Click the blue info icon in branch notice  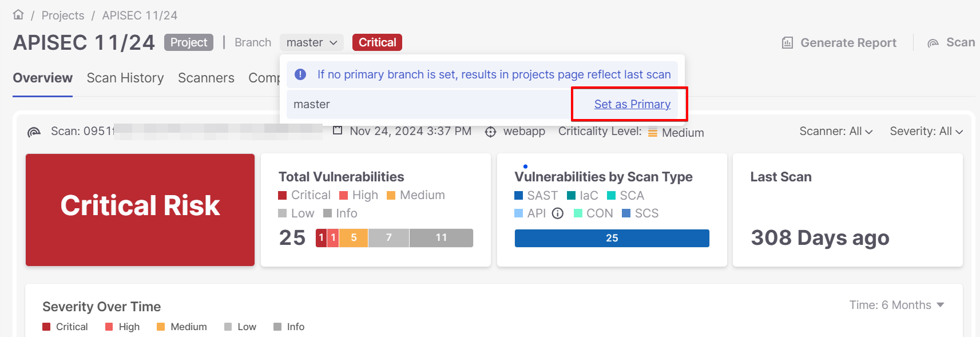[x=300, y=74]
